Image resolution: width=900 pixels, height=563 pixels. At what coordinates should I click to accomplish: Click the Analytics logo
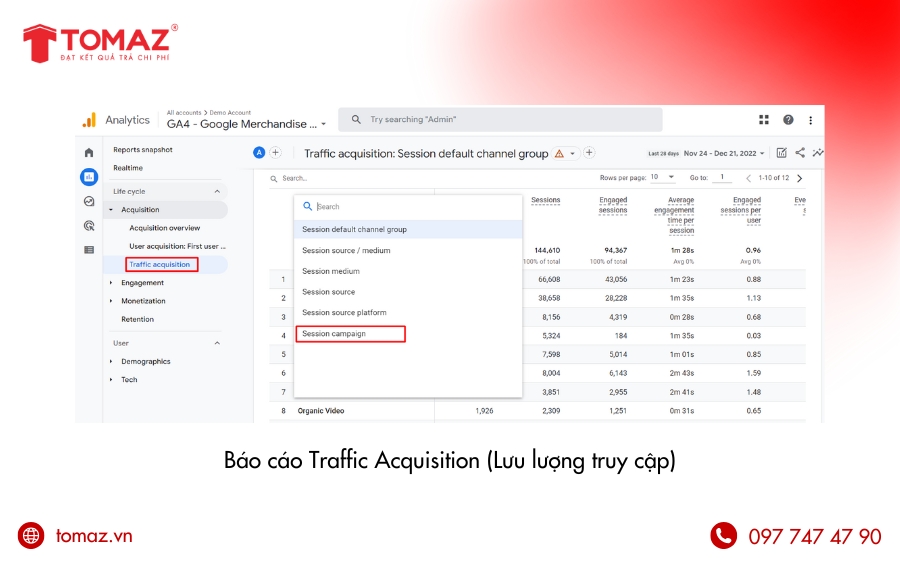click(89, 120)
